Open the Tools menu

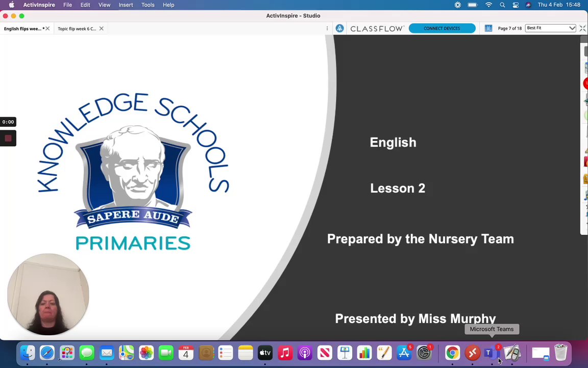point(148,5)
